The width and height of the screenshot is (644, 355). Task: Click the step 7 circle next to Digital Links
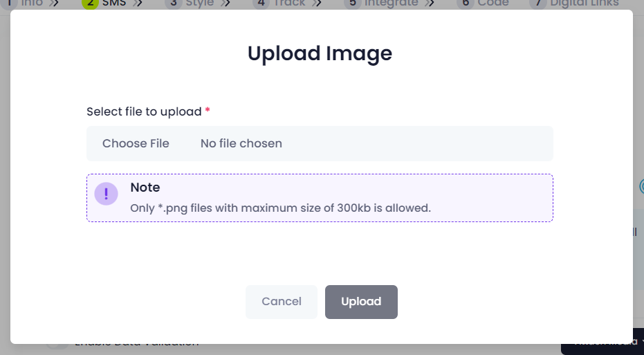538,4
